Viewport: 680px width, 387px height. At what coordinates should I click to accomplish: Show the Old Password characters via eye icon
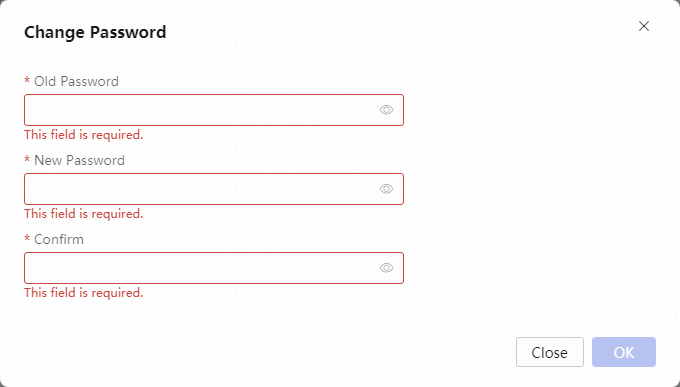(x=386, y=110)
